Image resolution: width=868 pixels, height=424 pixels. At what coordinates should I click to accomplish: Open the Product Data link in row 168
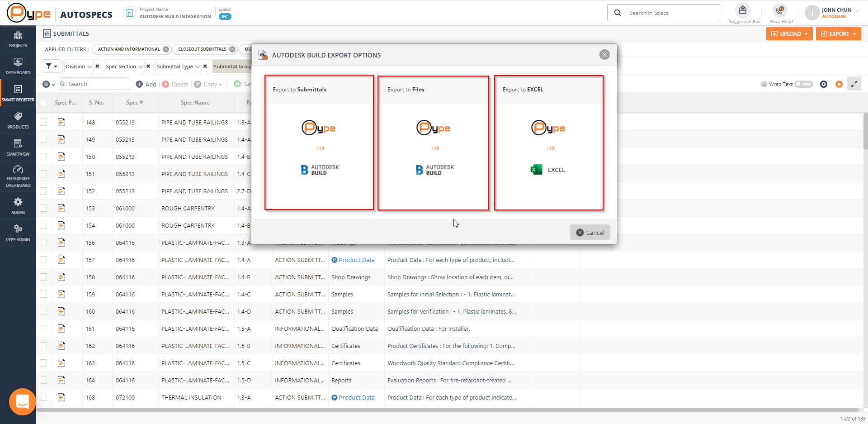[357, 397]
